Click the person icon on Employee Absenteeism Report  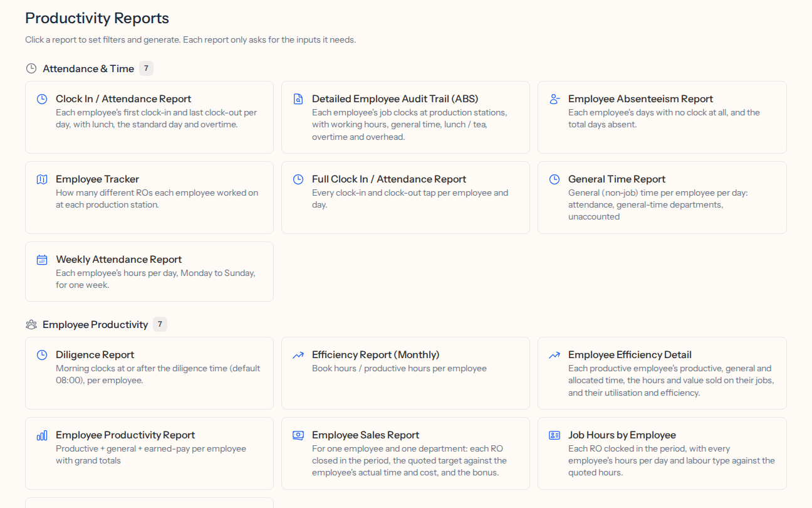554,99
